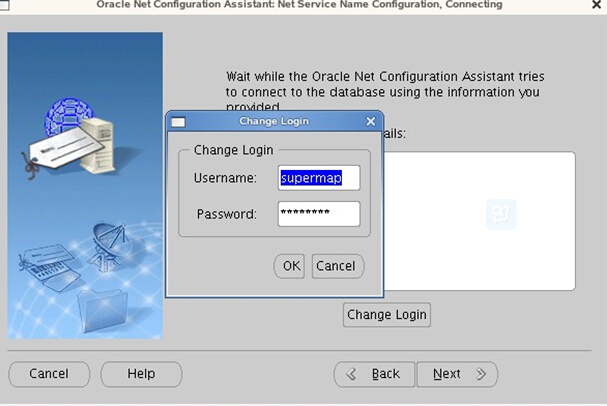The image size is (607, 406).
Task: Focus the Username field containing supermap
Action: pos(318,178)
